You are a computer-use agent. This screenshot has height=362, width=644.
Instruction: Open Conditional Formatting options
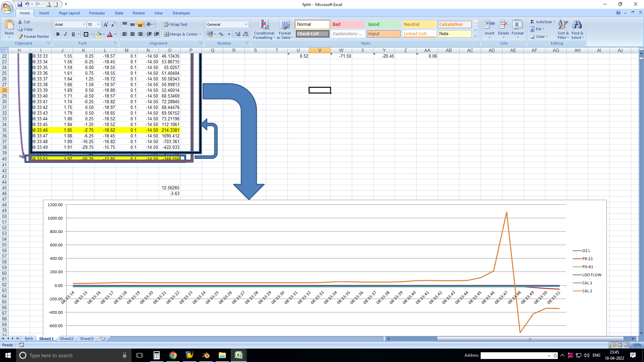click(264, 29)
